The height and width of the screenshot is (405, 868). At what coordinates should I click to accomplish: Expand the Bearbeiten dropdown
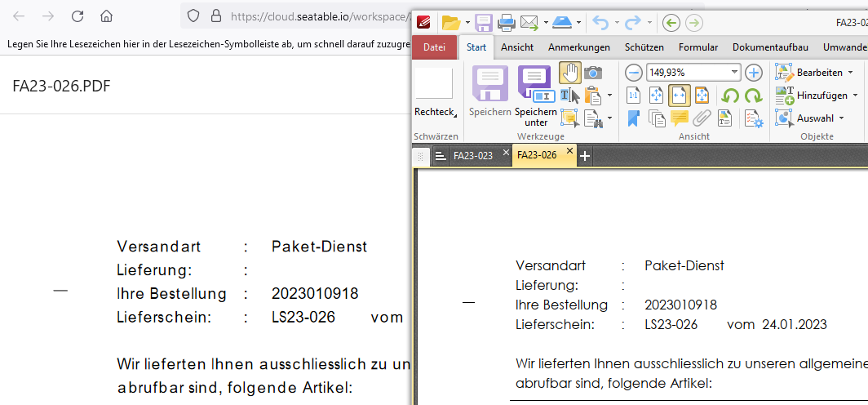pyautogui.click(x=851, y=73)
